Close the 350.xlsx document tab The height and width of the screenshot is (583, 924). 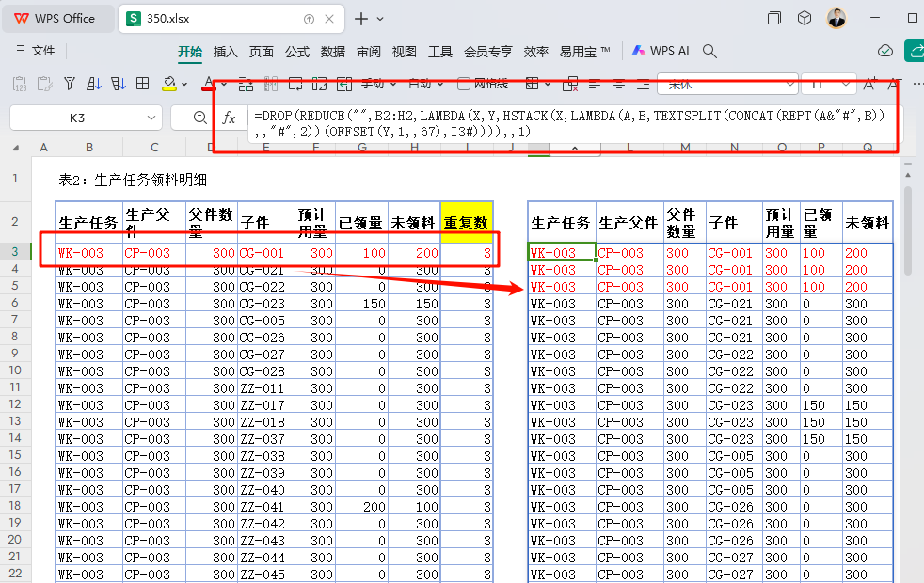click(x=329, y=19)
